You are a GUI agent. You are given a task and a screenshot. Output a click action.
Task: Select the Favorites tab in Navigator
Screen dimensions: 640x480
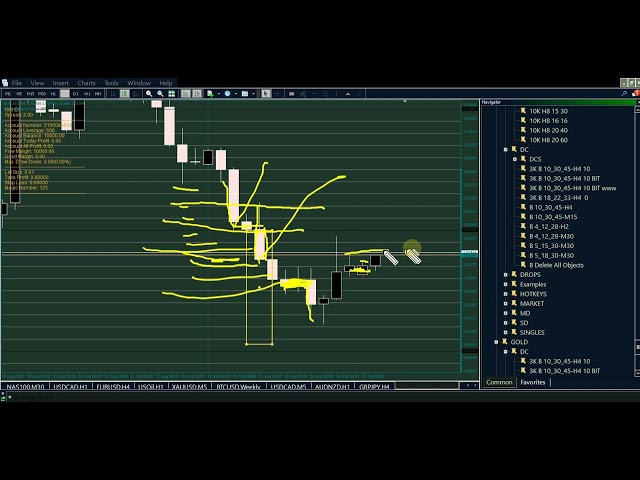pyautogui.click(x=533, y=382)
